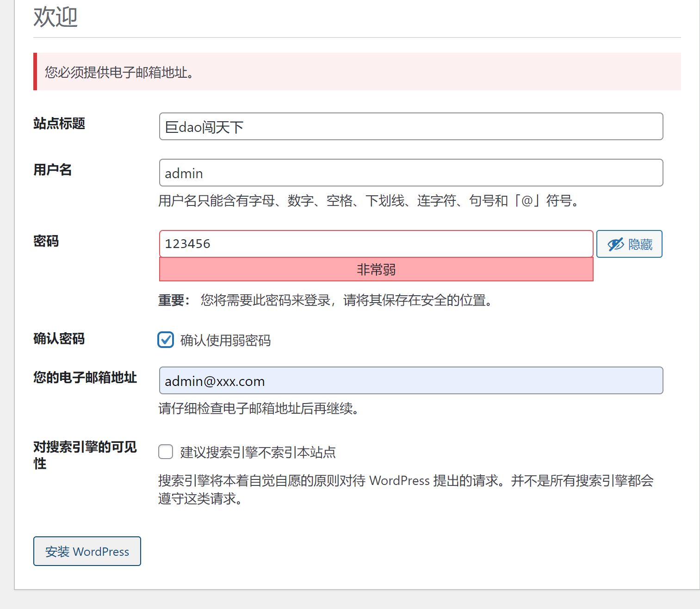Image resolution: width=700 pixels, height=609 pixels.
Task: Click the password field showing 123456
Action: pos(376,243)
